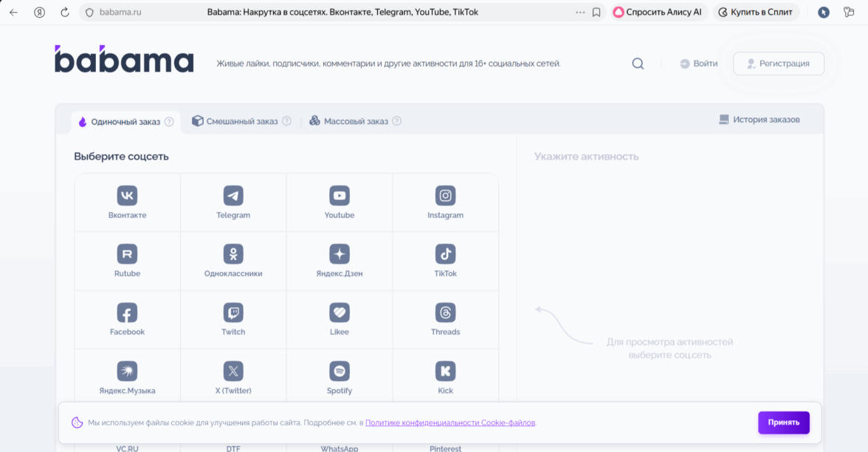Open site search magnifier icon
The width and height of the screenshot is (868, 452).
click(638, 64)
